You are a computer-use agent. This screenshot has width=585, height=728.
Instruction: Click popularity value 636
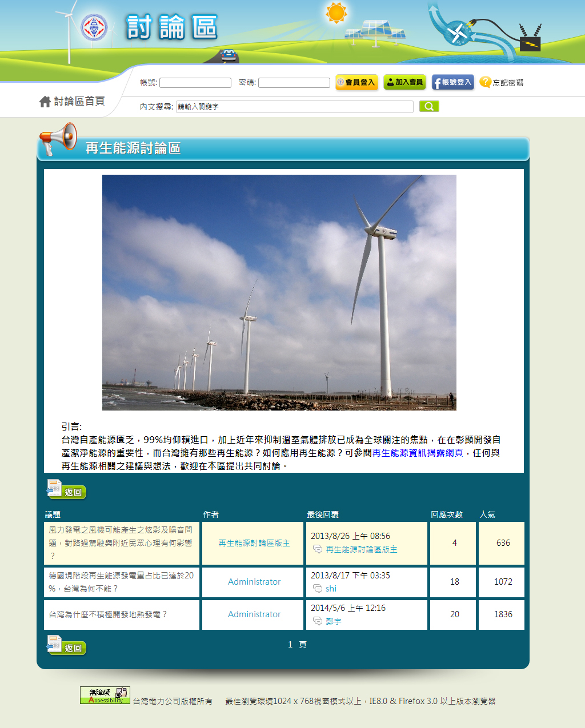(503, 543)
